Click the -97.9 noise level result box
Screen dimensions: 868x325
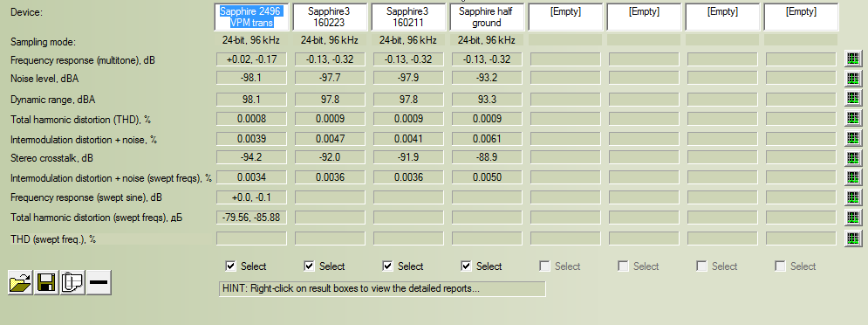point(408,79)
